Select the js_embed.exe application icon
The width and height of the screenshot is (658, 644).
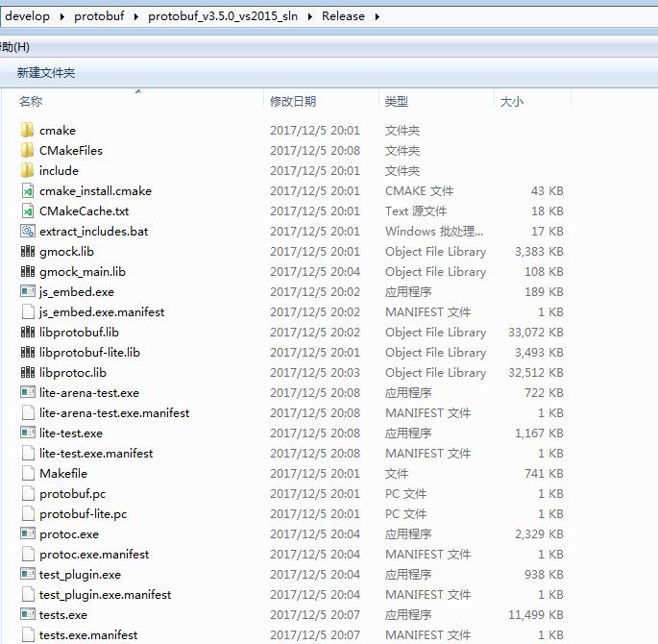28,291
